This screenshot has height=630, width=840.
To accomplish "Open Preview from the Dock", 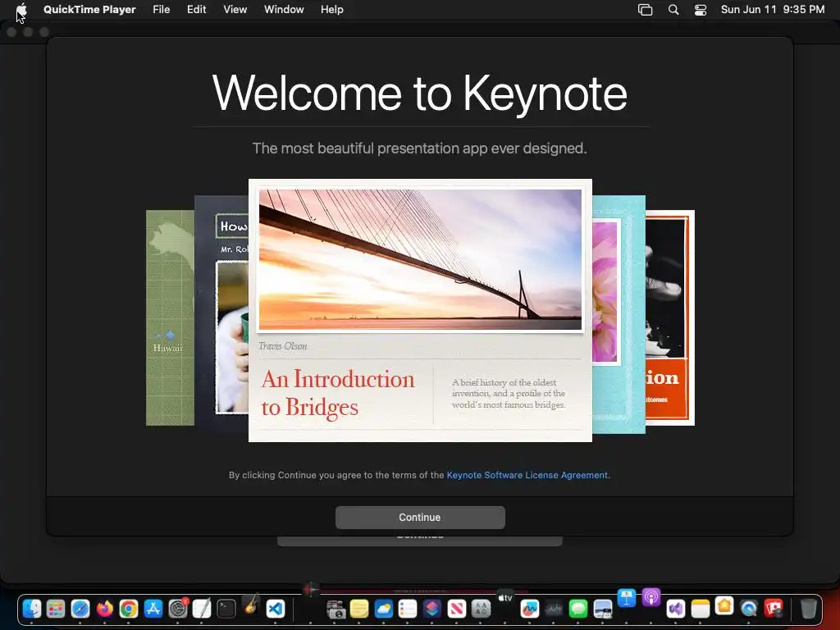I will 603,609.
